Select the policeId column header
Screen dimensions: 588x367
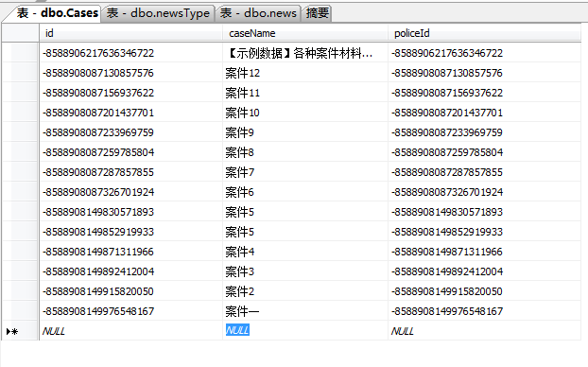[485, 33]
